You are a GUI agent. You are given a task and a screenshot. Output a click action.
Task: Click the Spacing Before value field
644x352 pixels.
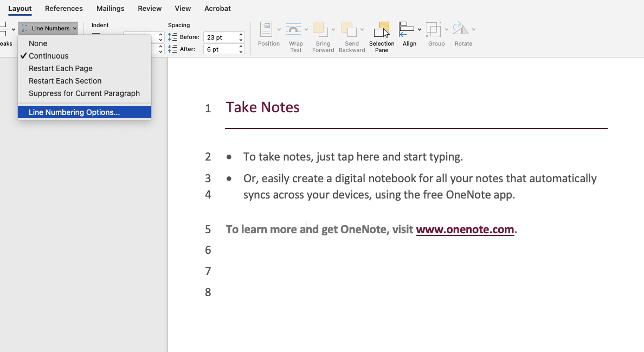click(x=220, y=37)
